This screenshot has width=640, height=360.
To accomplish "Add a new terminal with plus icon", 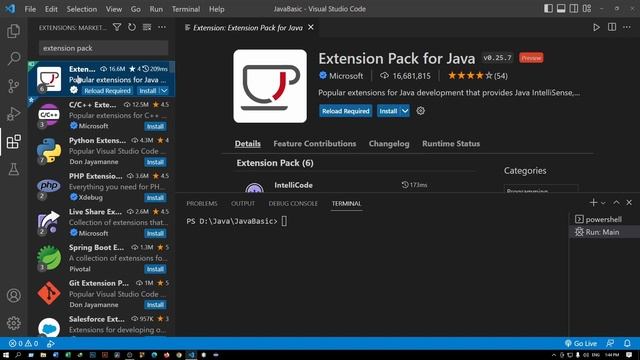I will coord(593,203).
